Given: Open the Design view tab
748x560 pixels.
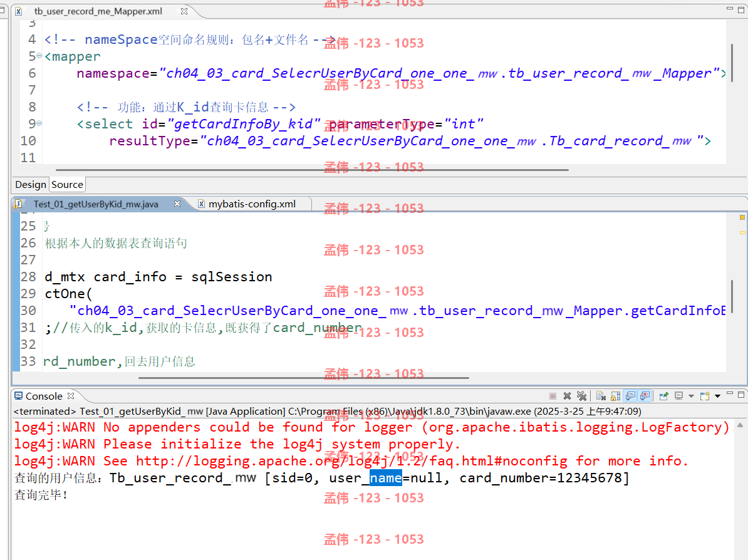Looking at the screenshot, I should tap(31, 185).
